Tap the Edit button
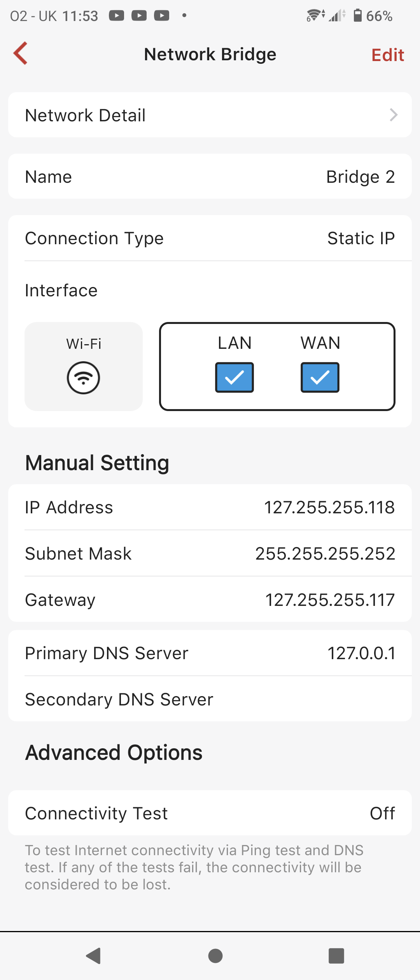Screen dimensions: 420x980 point(387,55)
